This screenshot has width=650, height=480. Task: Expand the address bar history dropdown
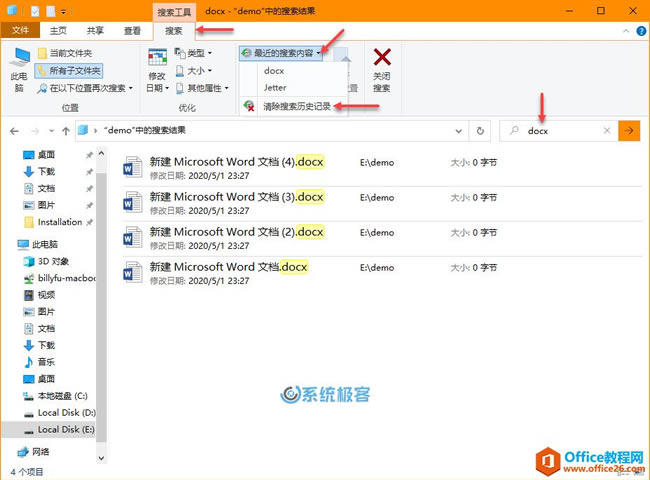coord(458,131)
